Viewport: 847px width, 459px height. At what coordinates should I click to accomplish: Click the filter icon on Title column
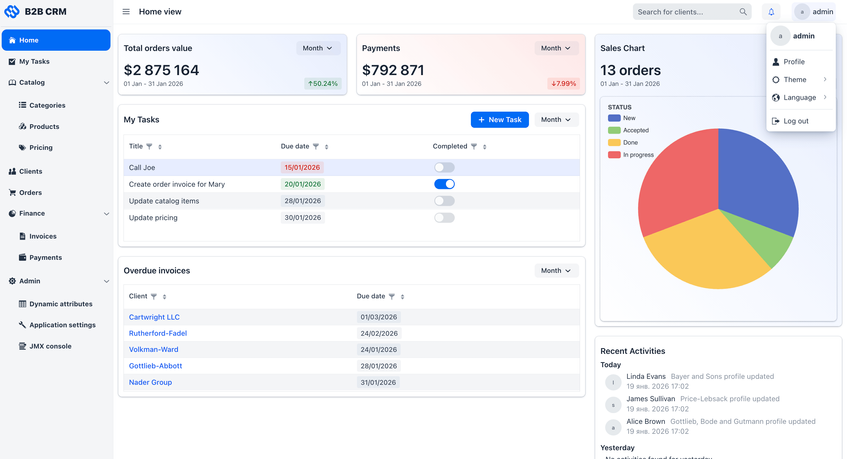tap(150, 147)
